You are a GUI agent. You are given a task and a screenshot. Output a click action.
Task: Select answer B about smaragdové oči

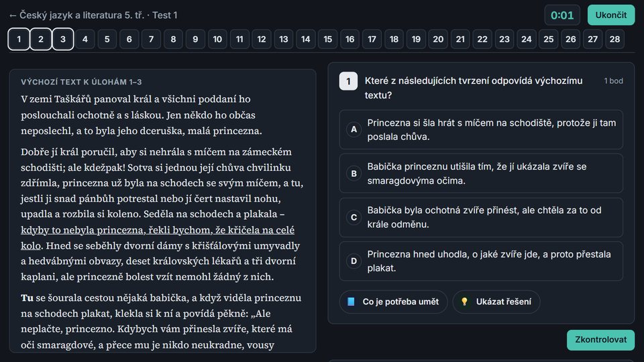point(481,174)
